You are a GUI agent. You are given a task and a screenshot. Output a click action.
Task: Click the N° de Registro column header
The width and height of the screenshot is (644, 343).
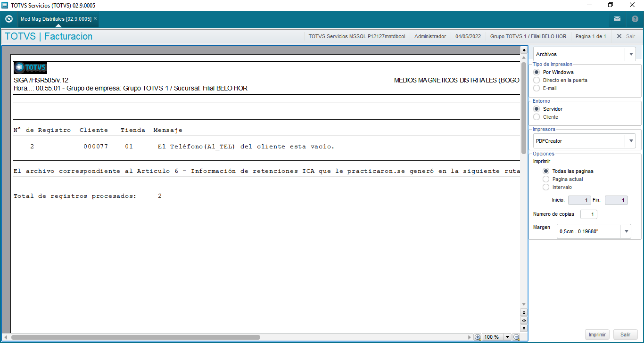pyautogui.click(x=42, y=130)
